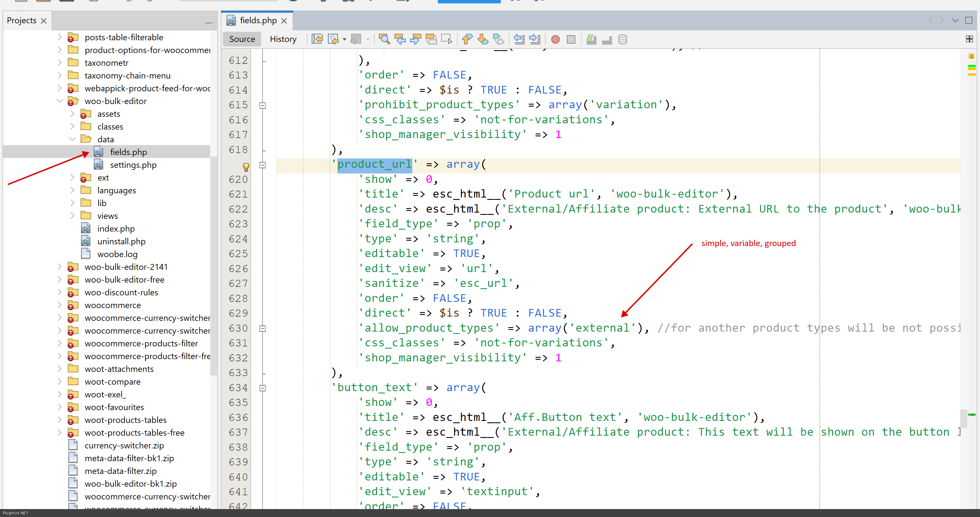The width and height of the screenshot is (980, 517).
Task: Select the fields.php editor tab
Action: tap(258, 20)
